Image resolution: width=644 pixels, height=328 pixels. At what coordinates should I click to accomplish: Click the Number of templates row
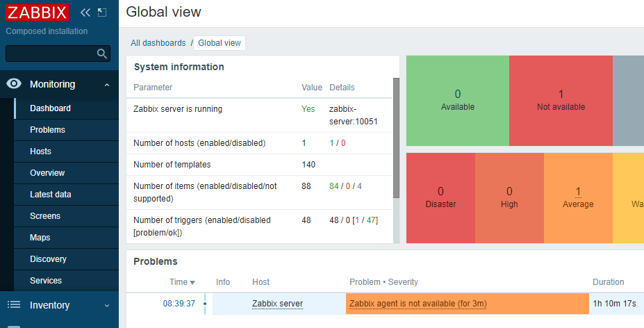pyautogui.click(x=260, y=165)
